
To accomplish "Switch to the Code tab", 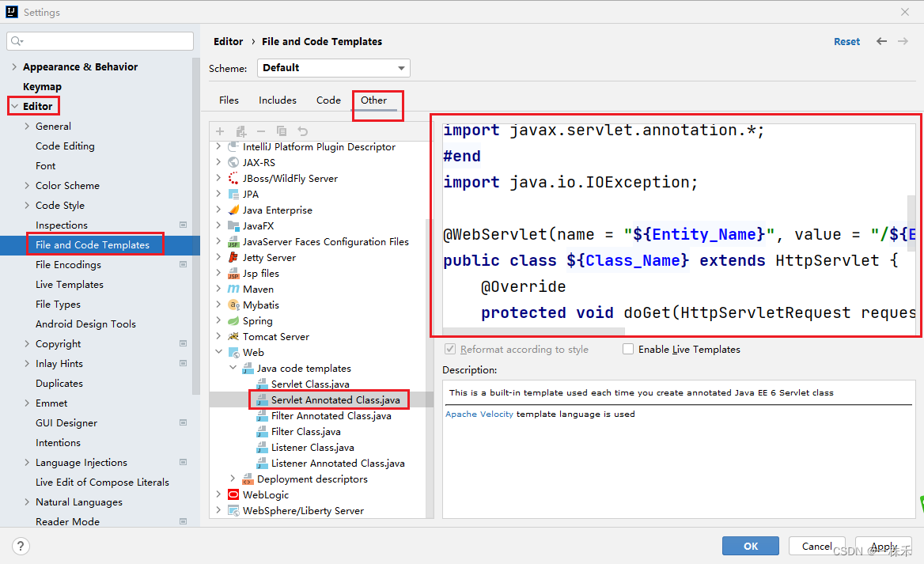I will 328,100.
